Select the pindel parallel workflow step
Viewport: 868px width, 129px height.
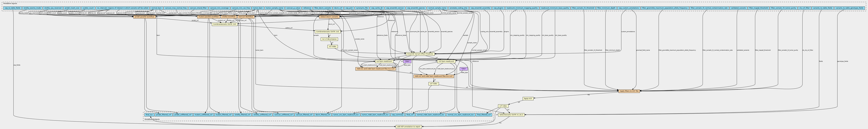pyautogui.click(x=145, y=17)
